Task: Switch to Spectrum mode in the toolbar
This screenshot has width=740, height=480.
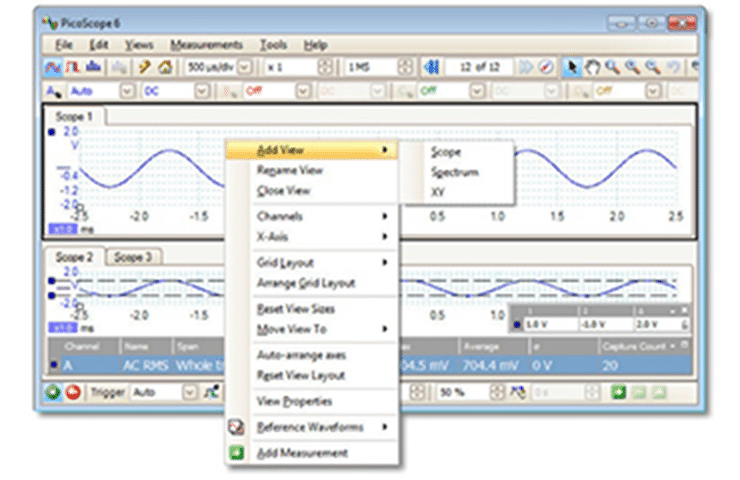Action: 93,67
